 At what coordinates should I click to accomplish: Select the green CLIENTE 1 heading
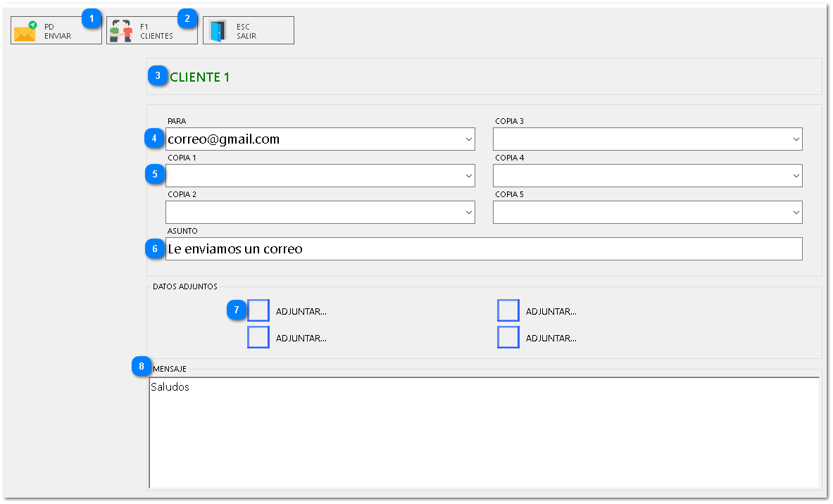[200, 77]
